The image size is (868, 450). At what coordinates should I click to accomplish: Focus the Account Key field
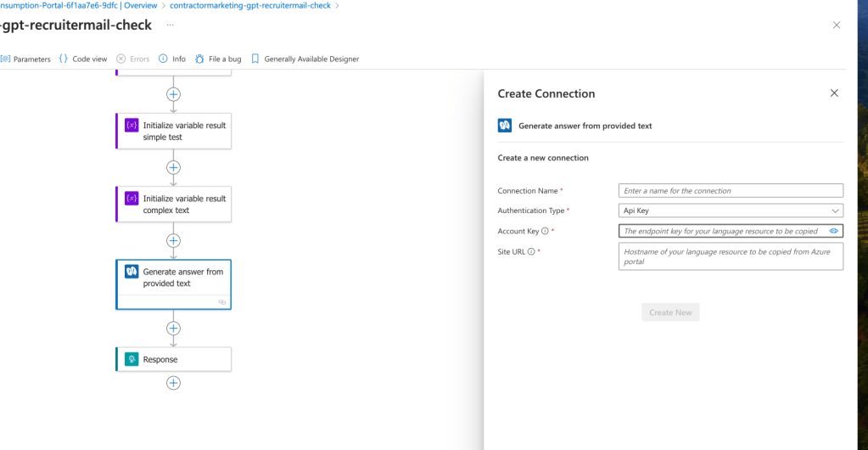coord(731,231)
